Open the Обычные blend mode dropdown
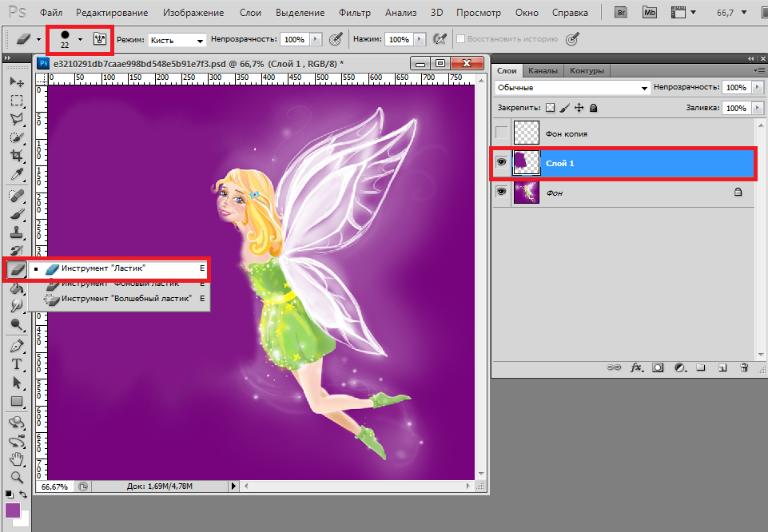The height and width of the screenshot is (532, 768). click(x=572, y=88)
